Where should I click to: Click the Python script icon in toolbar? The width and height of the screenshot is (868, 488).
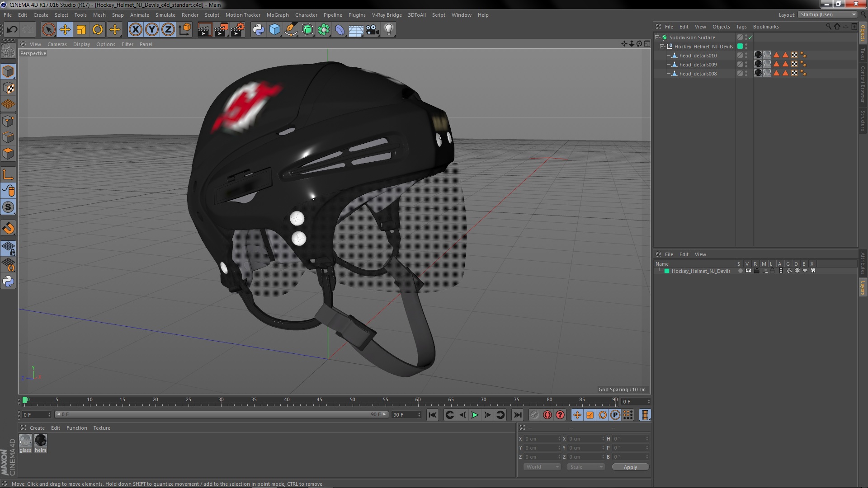(x=258, y=30)
